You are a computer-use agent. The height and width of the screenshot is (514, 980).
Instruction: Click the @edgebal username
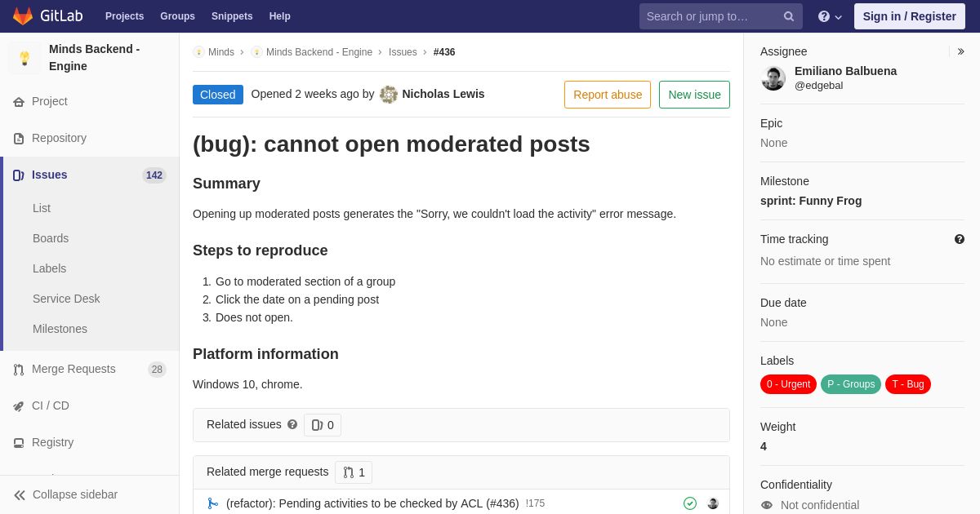click(x=819, y=86)
